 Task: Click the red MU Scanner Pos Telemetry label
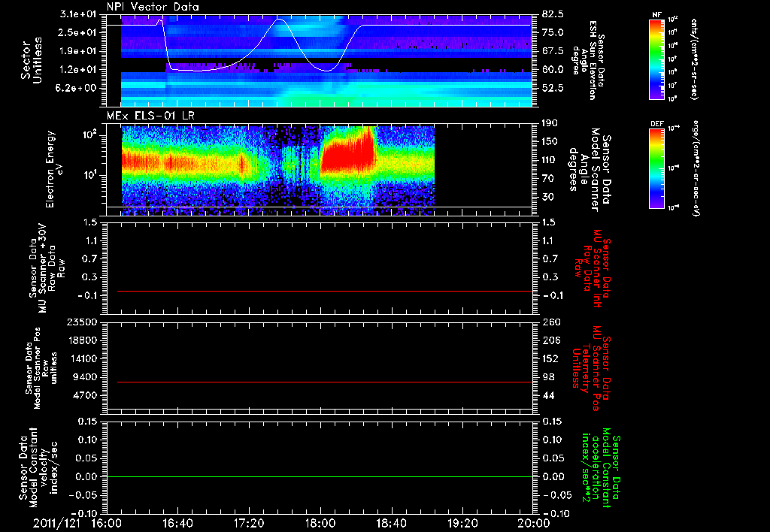(592, 368)
